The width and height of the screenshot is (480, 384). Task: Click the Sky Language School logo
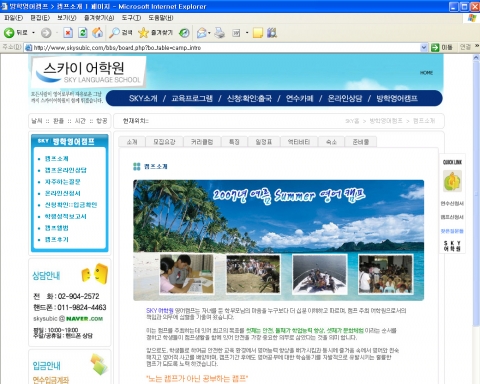click(x=88, y=72)
